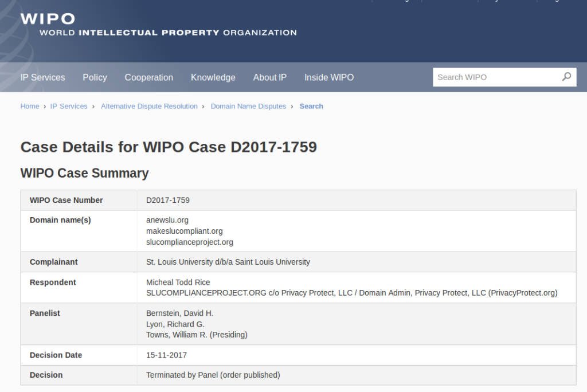Viewport: 587px width, 392px height.
Task: Focus the Search WIPO input field
Action: pos(496,77)
